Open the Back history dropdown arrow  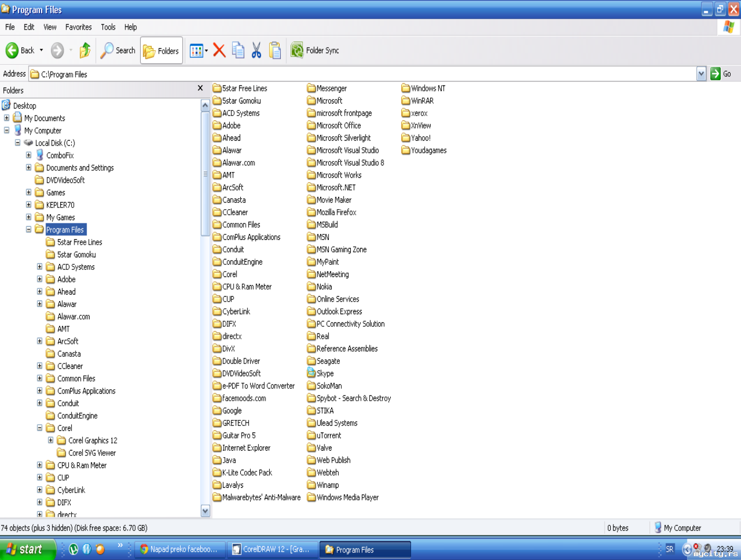(41, 50)
